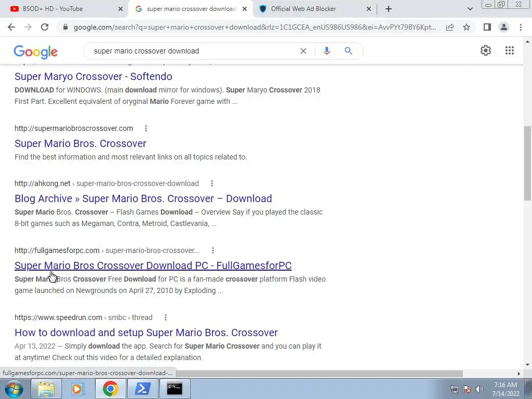Click the fullgamesforpc.com URL breadcrumb
This screenshot has width=532, height=399.
107,250
